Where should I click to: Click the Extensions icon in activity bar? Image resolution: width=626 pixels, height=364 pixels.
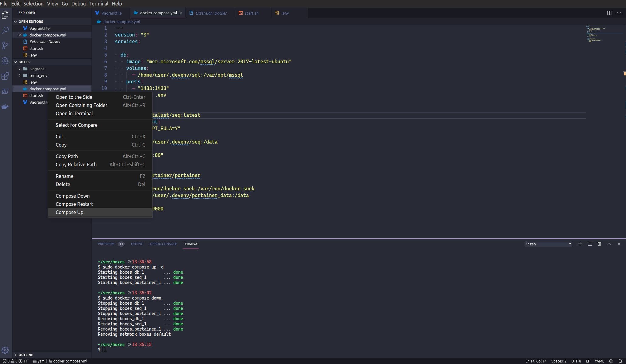pyautogui.click(x=6, y=75)
